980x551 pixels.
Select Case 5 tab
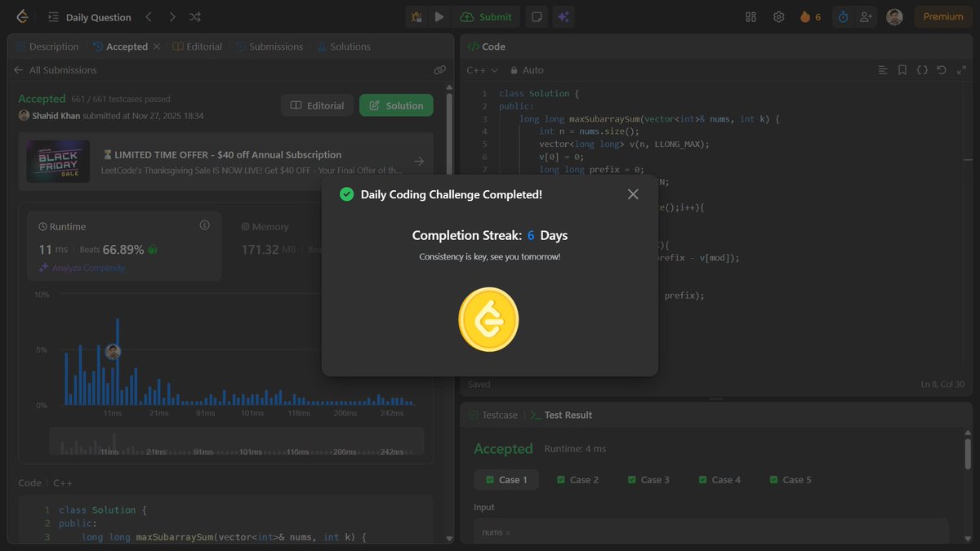[x=791, y=480]
